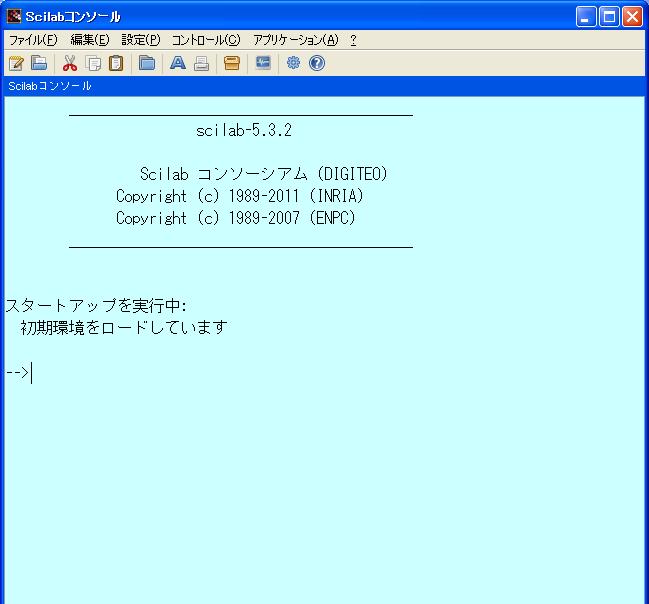
Task: Open the 設定(P) menu
Action: point(141,40)
